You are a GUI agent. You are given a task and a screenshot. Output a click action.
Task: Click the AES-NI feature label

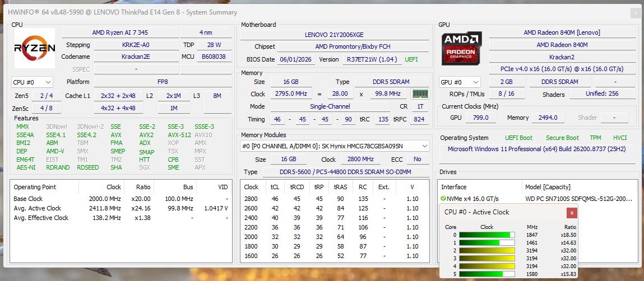[26, 167]
